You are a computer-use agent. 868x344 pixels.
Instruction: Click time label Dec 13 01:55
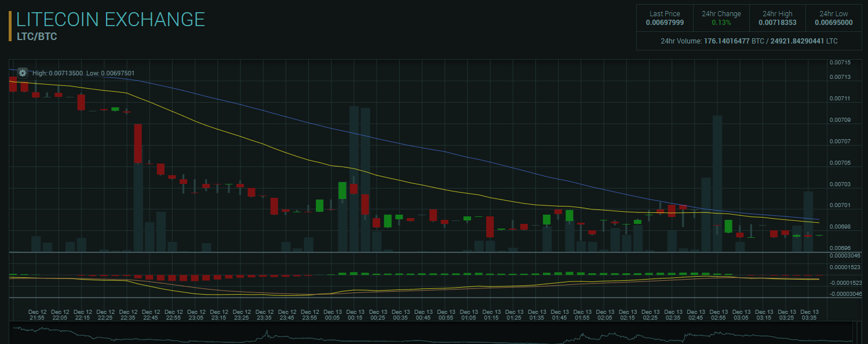[x=582, y=314]
